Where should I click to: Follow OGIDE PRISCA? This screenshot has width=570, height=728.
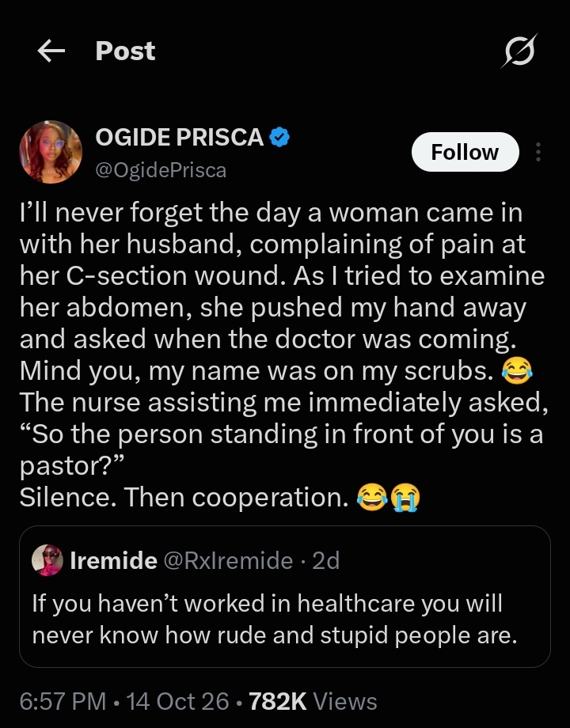(465, 152)
